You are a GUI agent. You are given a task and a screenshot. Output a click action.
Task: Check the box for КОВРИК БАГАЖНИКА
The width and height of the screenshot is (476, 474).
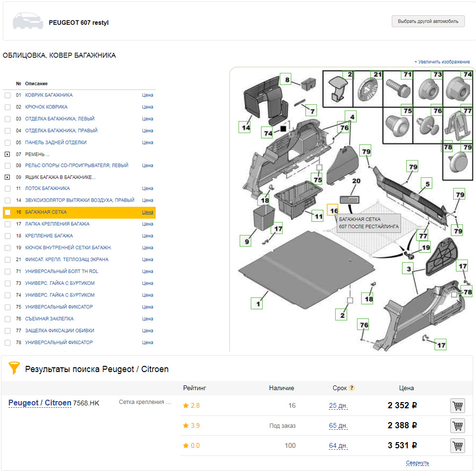(8, 95)
